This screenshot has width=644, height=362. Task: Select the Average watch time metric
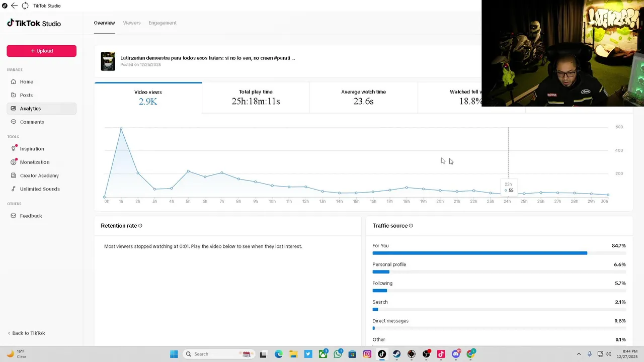[x=363, y=98]
